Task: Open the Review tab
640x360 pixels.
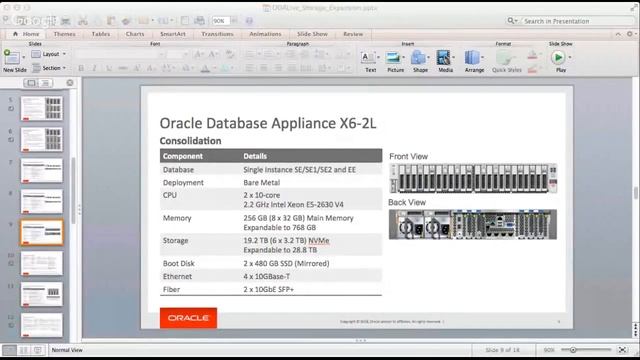Action: (353, 34)
